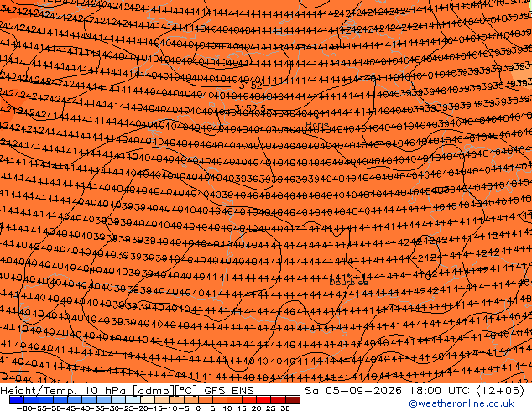Screen dimensions: 532x411
Task: Click the 3152 contour height label
Action: tap(250, 86)
